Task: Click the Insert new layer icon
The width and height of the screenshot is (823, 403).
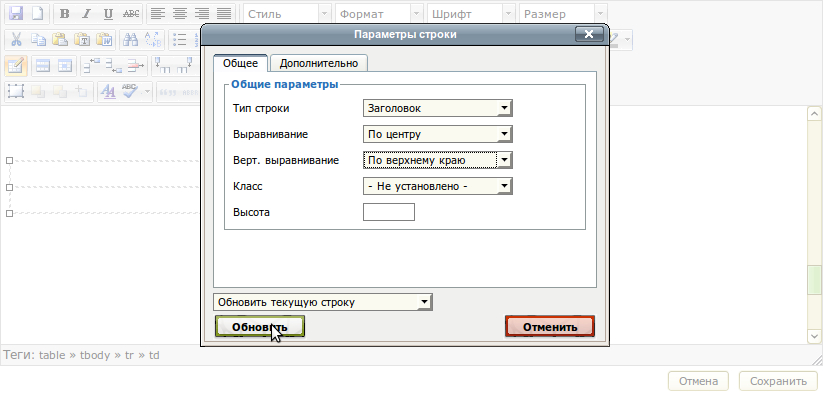Action: [16, 91]
